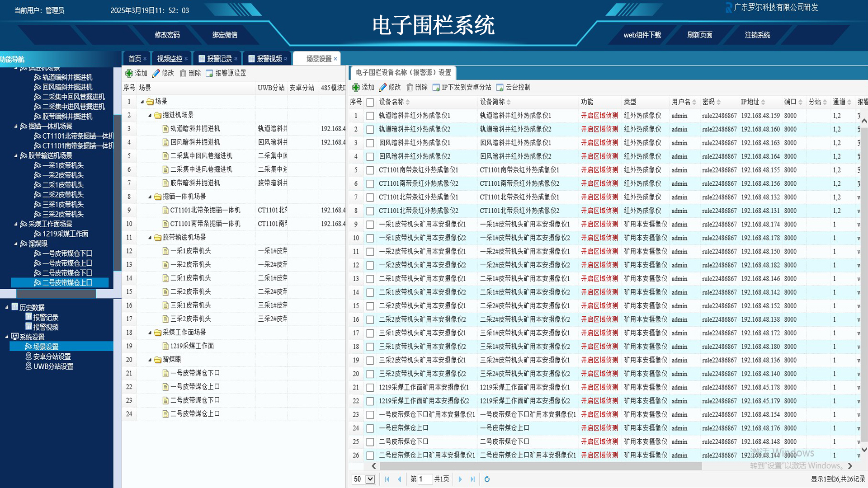Click the pencil edit icon in scene toolbar

156,73
